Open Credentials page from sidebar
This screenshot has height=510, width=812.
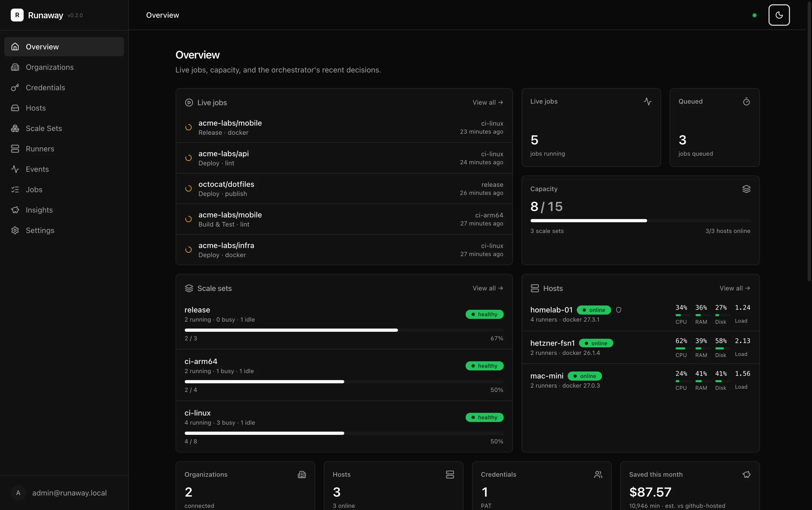64,88
